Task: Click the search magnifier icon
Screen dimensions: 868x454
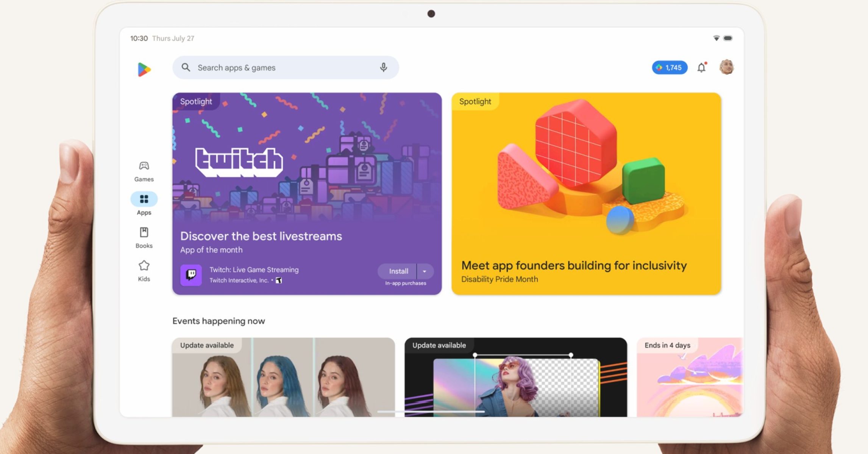Action: 186,67
